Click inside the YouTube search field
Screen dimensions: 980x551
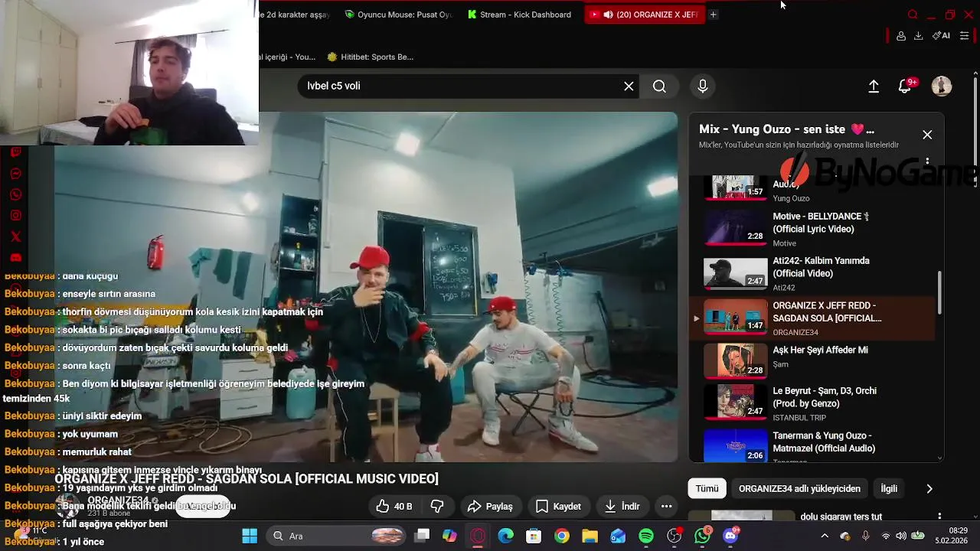[459, 86]
